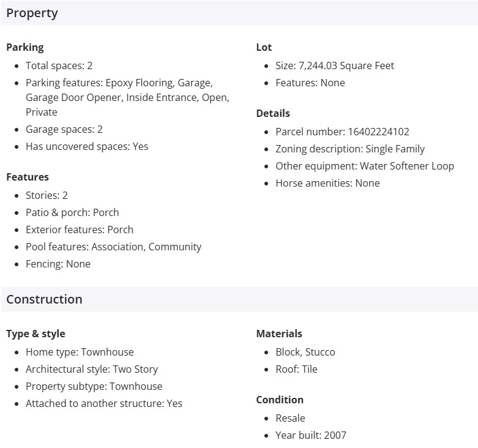Image resolution: width=478 pixels, height=448 pixels.
Task: Click the Architectural style: Two Story entry
Action: point(92,369)
